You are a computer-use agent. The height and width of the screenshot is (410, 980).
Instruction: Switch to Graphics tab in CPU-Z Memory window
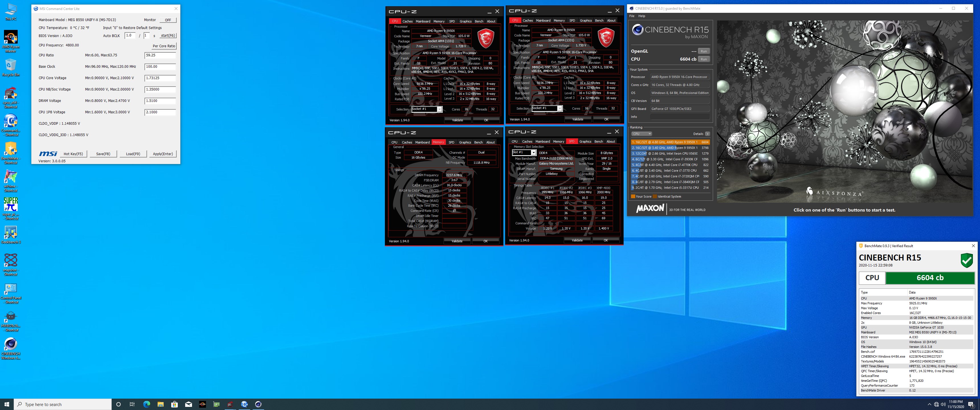pos(465,142)
